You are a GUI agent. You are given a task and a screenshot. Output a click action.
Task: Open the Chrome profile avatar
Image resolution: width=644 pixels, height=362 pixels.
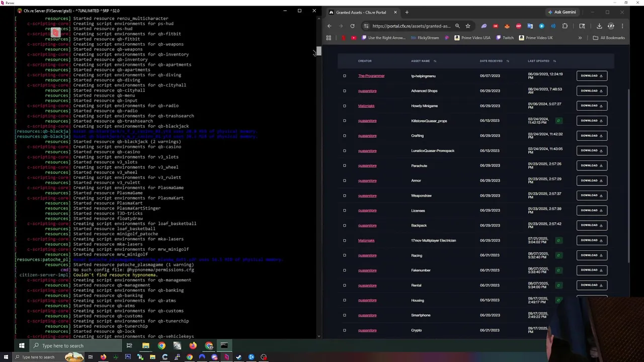click(x=611, y=26)
